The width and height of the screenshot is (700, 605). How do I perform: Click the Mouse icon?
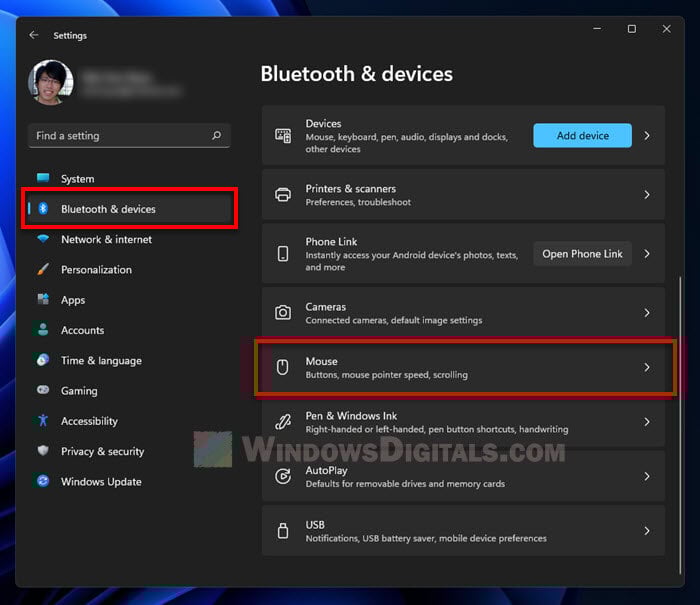pyautogui.click(x=283, y=367)
